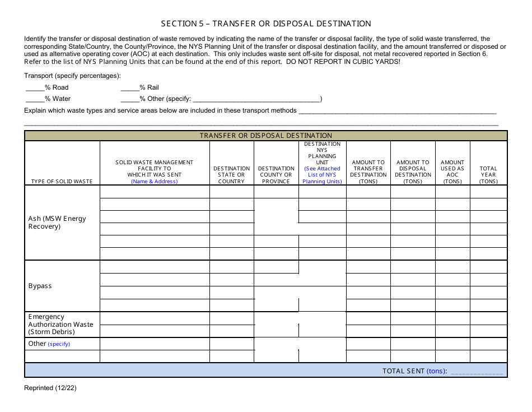Viewport: 532px width, 412px height.
Task: Click the Reprinted (12/22) footer text
Action: 50,387
